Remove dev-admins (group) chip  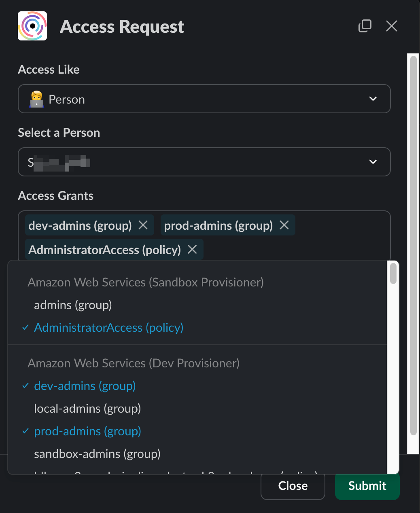click(x=143, y=225)
